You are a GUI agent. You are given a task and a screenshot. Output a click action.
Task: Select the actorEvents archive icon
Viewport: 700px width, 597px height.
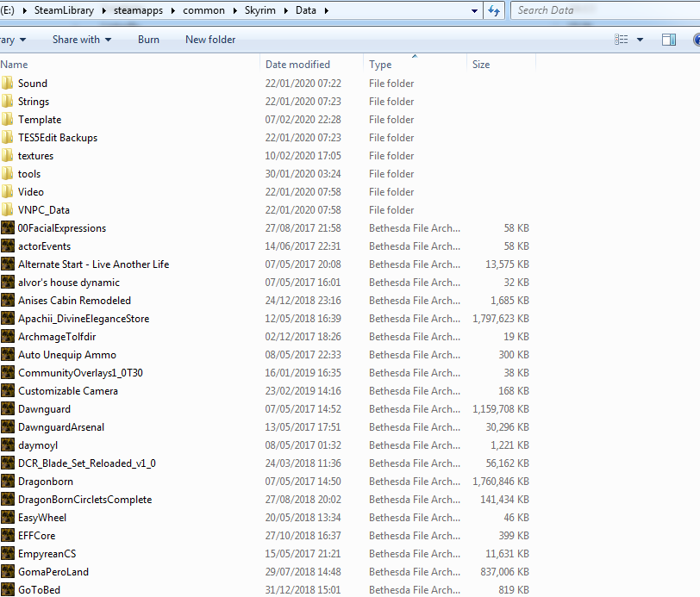8,246
